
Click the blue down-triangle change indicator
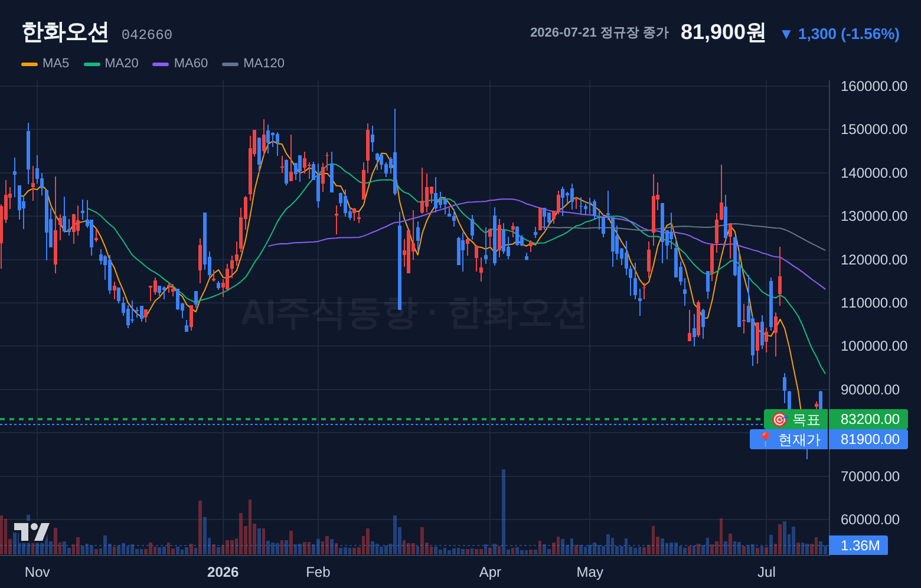[x=786, y=34]
